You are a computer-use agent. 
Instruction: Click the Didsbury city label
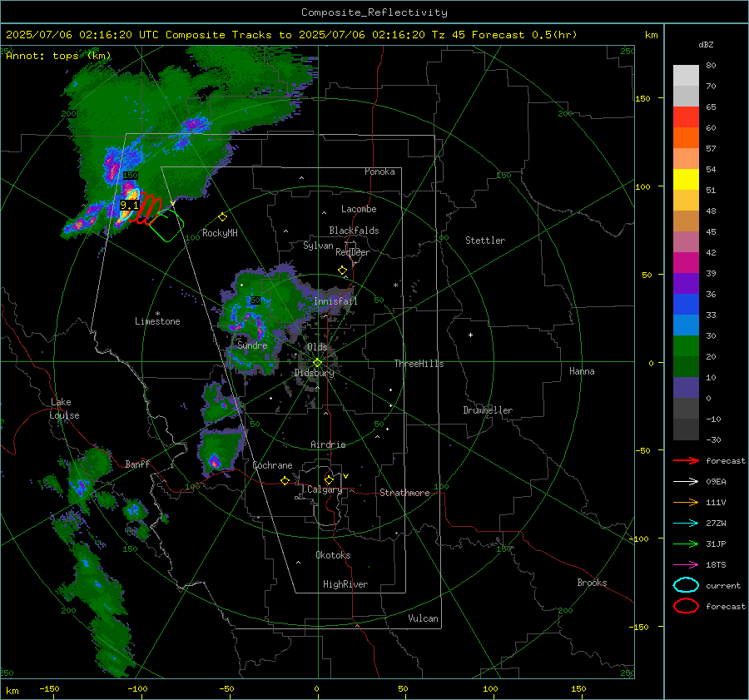click(315, 373)
